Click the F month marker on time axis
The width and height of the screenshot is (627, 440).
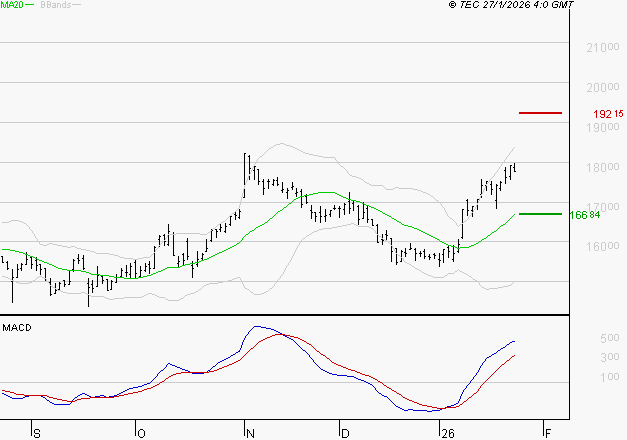[x=548, y=434]
